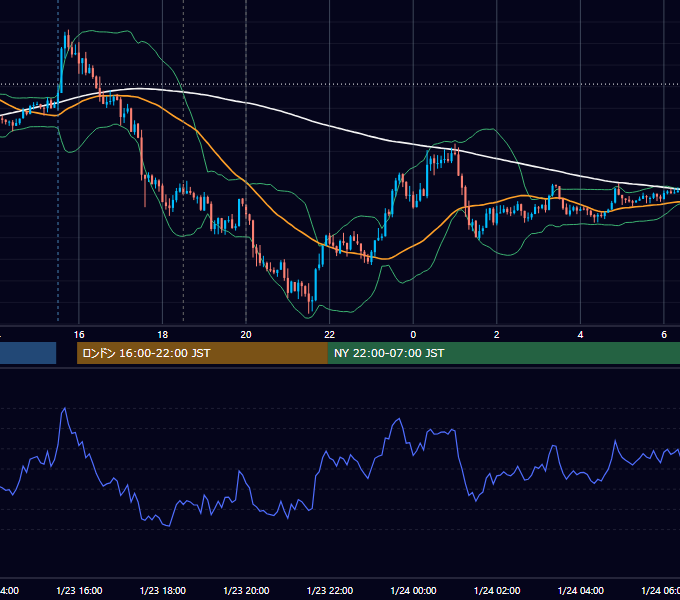
Task: Click the 16 hour label on price chart axis
Action: point(79,335)
